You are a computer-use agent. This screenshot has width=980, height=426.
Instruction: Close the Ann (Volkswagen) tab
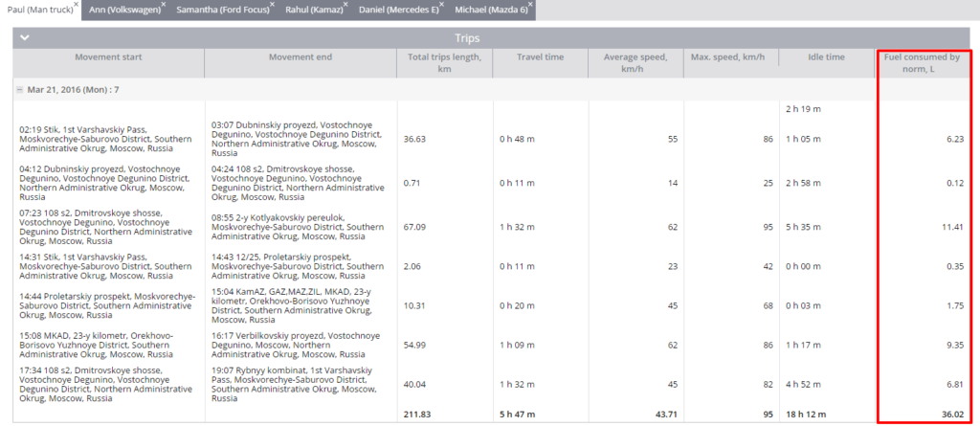coord(163,5)
